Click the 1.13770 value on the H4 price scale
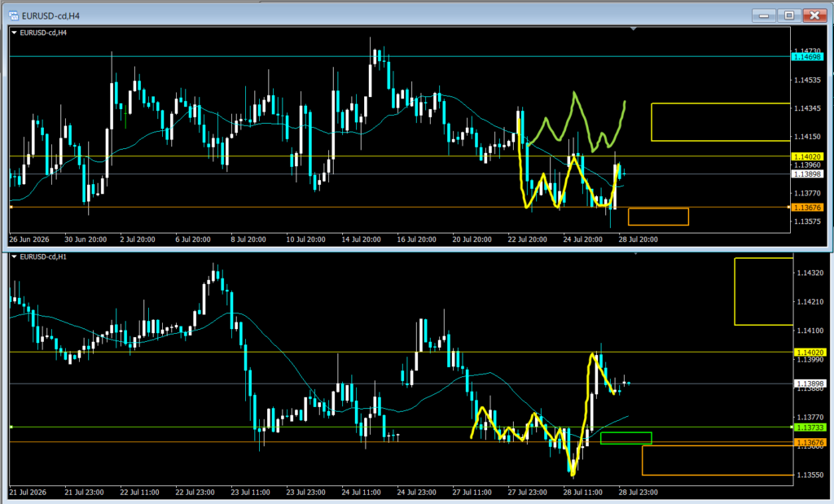Screen dimensions: 834x504 (x=807, y=194)
